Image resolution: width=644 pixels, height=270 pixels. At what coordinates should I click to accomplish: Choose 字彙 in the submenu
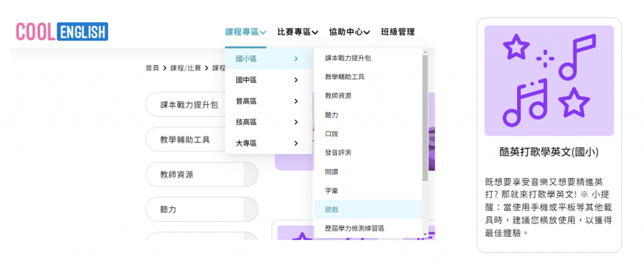(367, 190)
